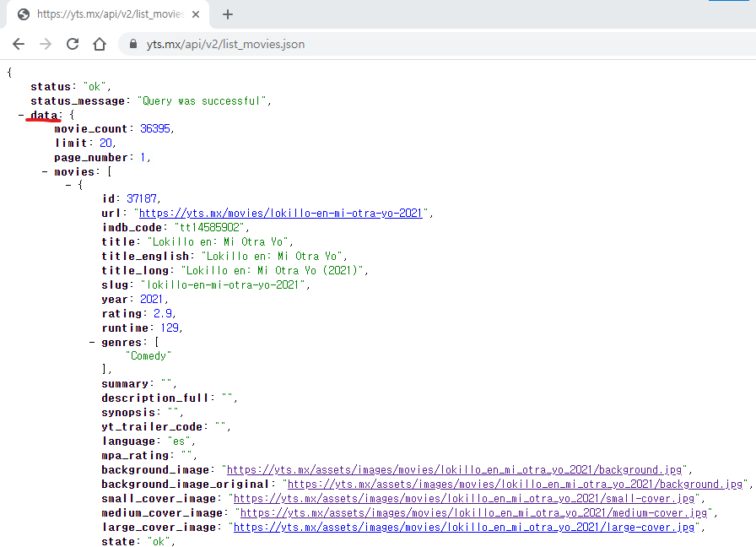Click the status_message key label
Image resolution: width=756 pixels, height=547 pixels.
tap(78, 101)
